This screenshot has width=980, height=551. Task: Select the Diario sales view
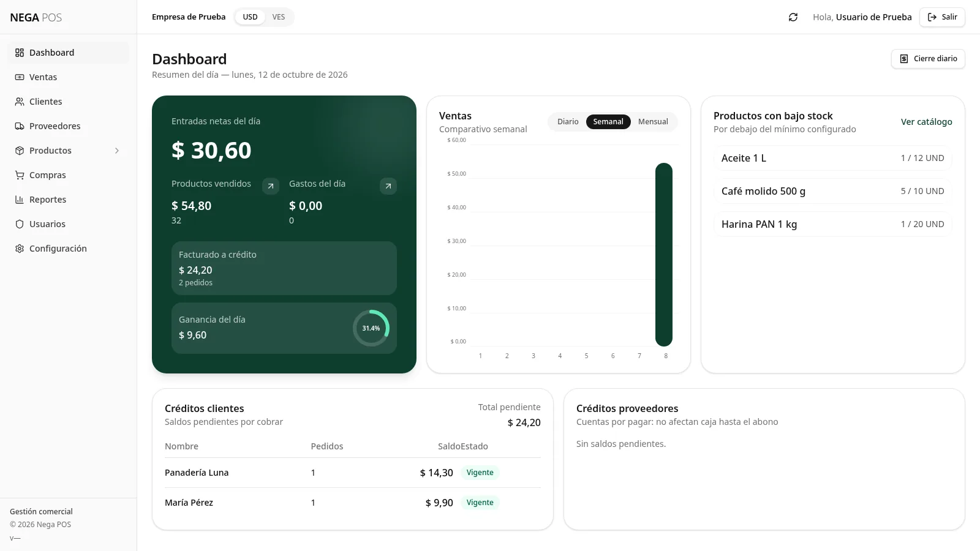(x=568, y=122)
